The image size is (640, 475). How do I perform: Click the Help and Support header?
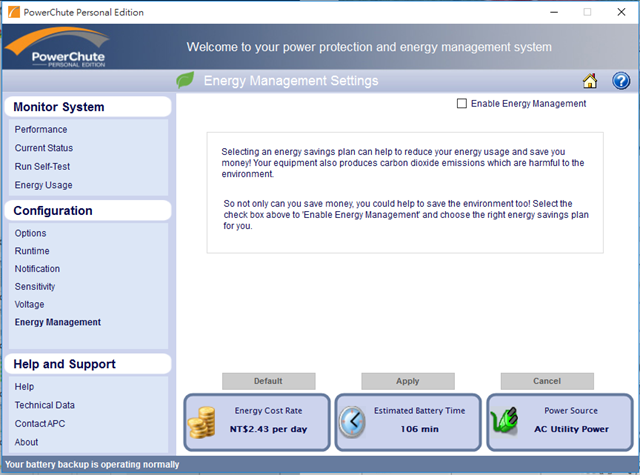point(88,364)
